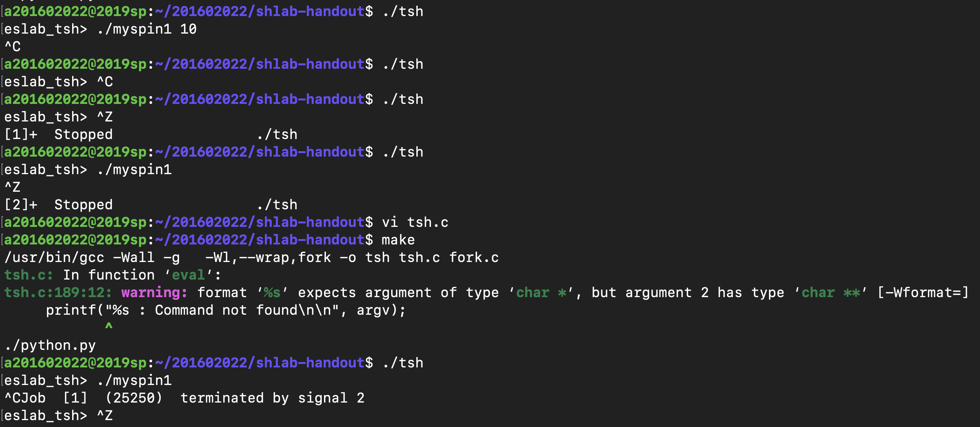
Task: Click the last 'eslab_tsh>' prompt at bottom
Action: (45, 416)
